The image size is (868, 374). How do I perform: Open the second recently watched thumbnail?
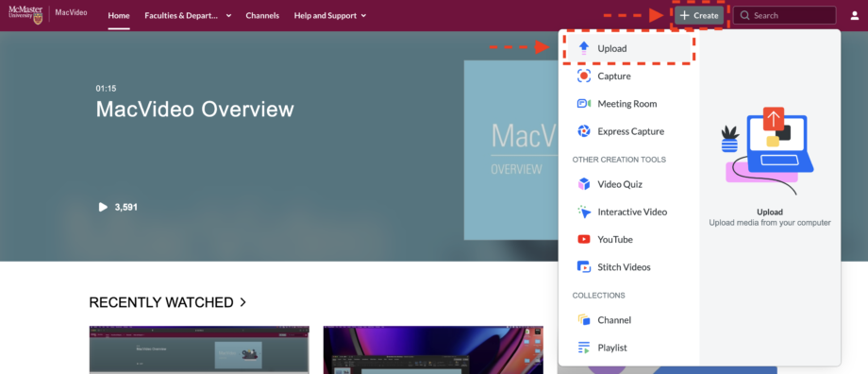433,349
